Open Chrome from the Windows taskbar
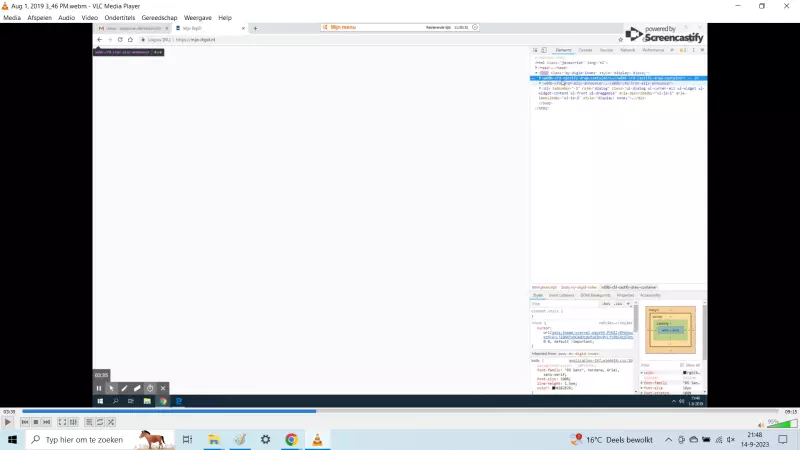 (291, 440)
